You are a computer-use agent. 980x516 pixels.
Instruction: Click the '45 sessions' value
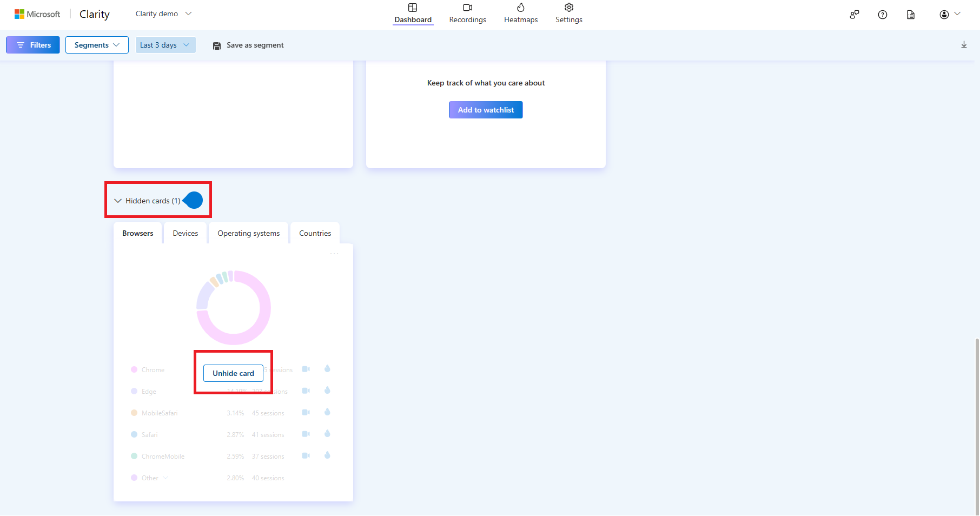click(x=268, y=413)
